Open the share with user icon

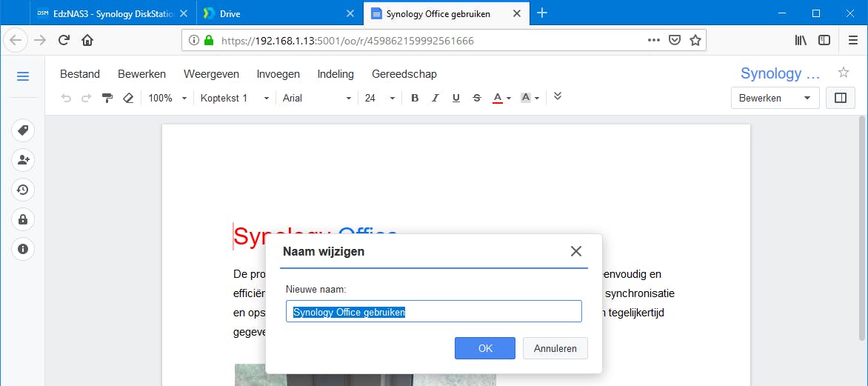23,160
